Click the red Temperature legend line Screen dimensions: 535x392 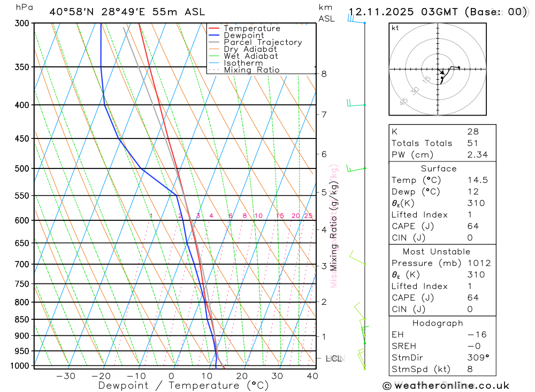point(214,28)
